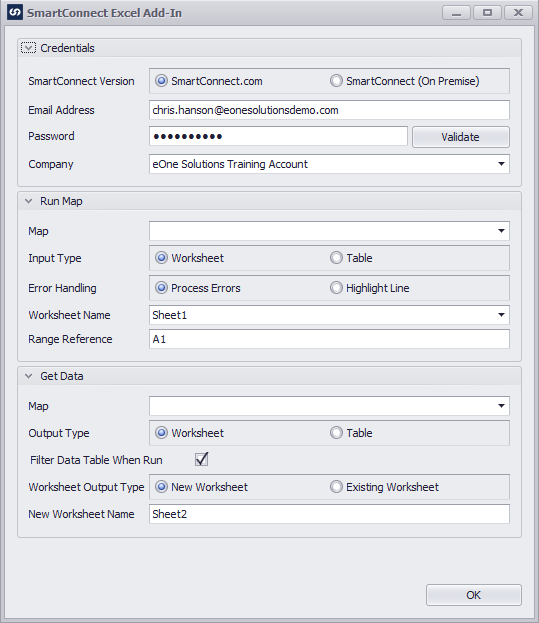The image size is (539, 623).
Task: Collapse the Credentials section chevron
Action: [28, 48]
